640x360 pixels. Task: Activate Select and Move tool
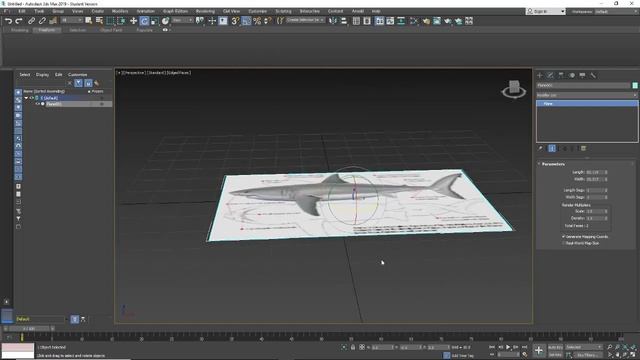coord(133,21)
